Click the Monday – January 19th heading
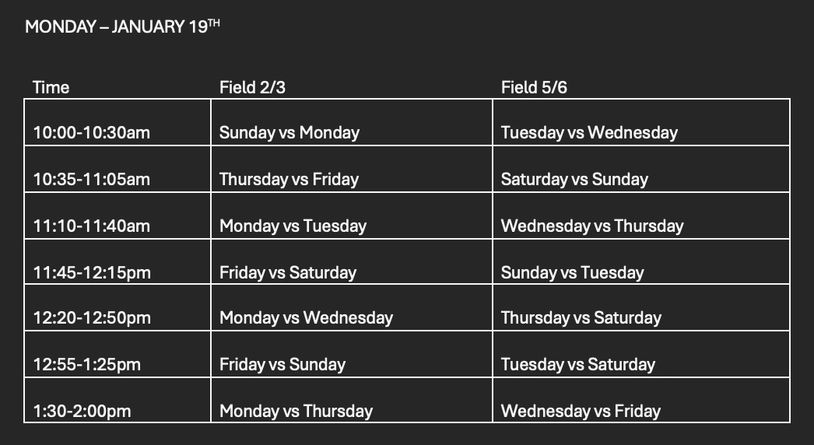Screen dimensions: 814x445 coord(122,26)
